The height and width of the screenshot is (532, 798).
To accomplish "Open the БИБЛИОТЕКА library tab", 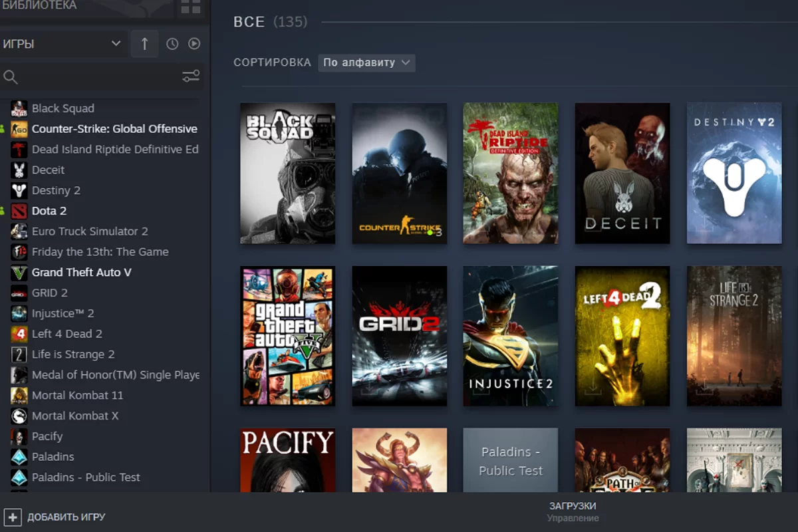I will point(40,6).
